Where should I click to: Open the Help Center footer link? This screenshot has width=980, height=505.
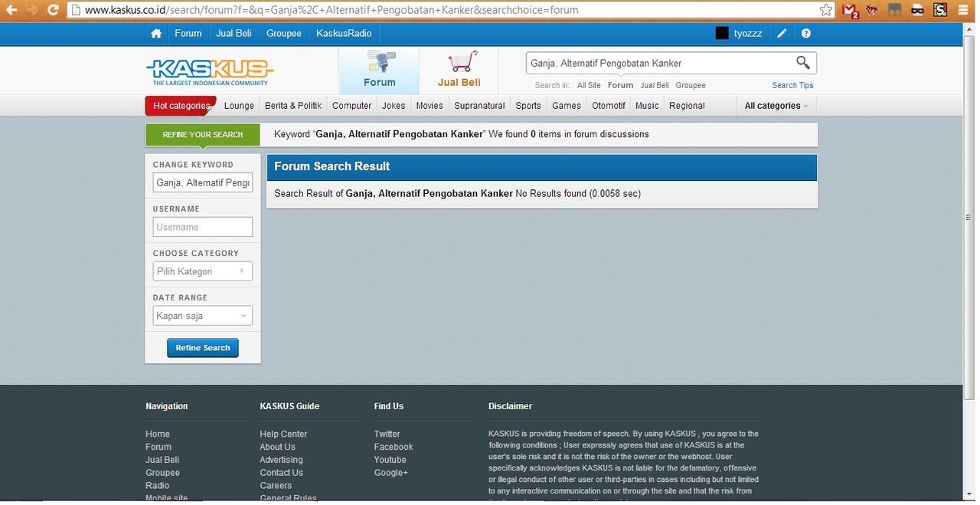tap(283, 434)
